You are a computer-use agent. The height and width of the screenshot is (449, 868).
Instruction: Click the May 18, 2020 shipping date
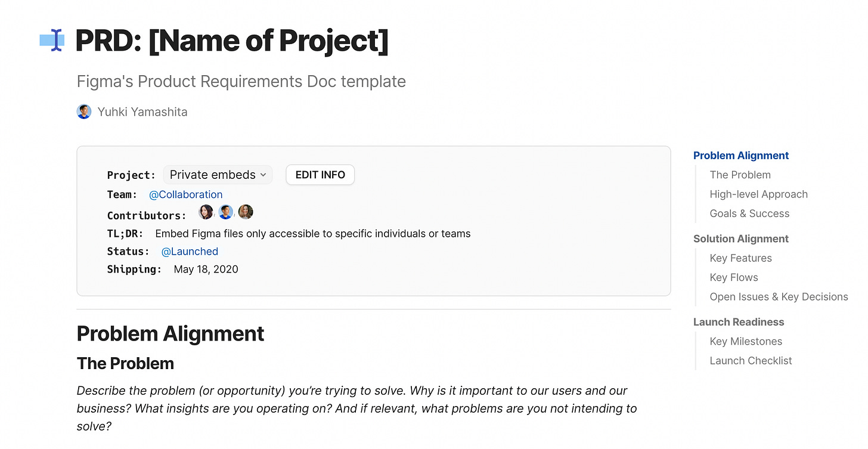[x=206, y=270]
